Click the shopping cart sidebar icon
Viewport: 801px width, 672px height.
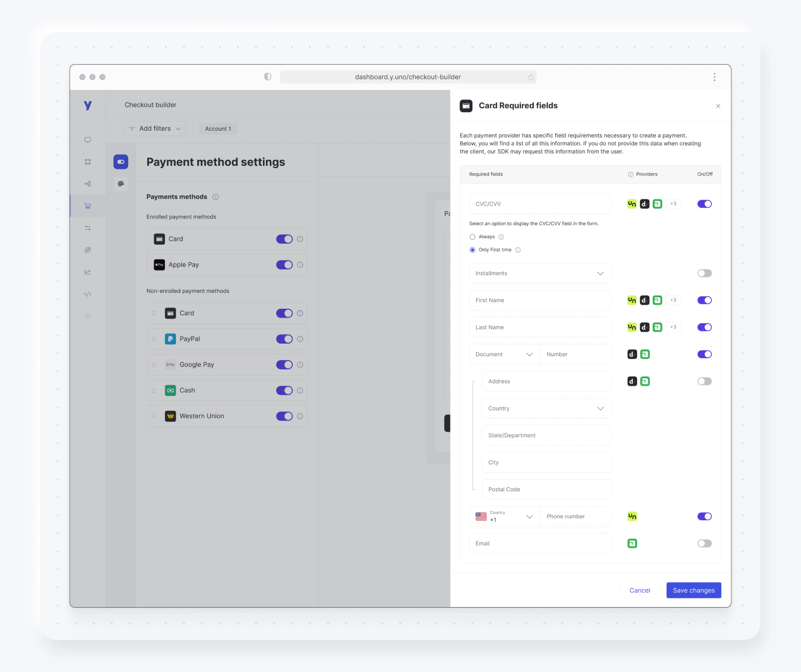click(x=88, y=206)
